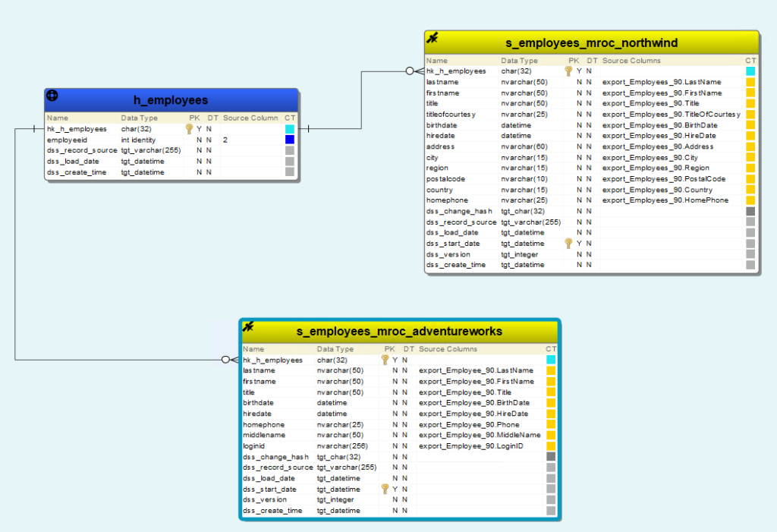
Task: Click the key icon beside hk_h_employees in adventureworks table
Action: (x=385, y=360)
